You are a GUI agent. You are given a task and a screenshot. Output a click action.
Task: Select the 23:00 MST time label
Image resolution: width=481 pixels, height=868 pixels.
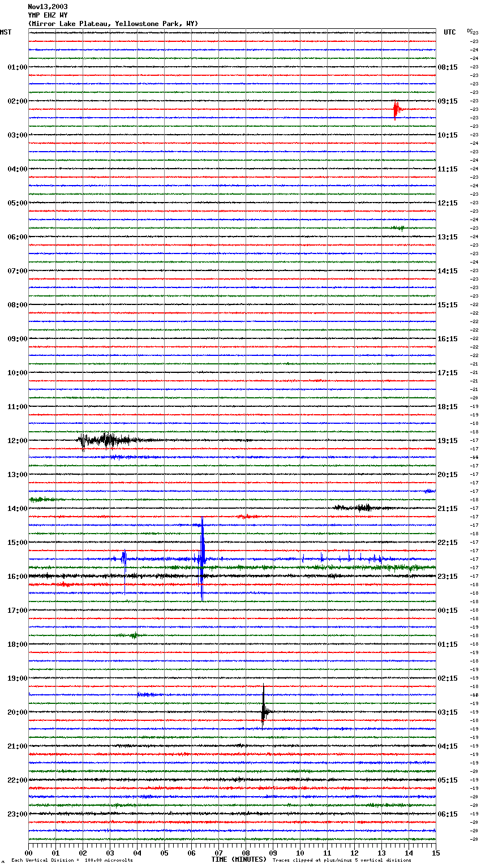tap(18, 814)
